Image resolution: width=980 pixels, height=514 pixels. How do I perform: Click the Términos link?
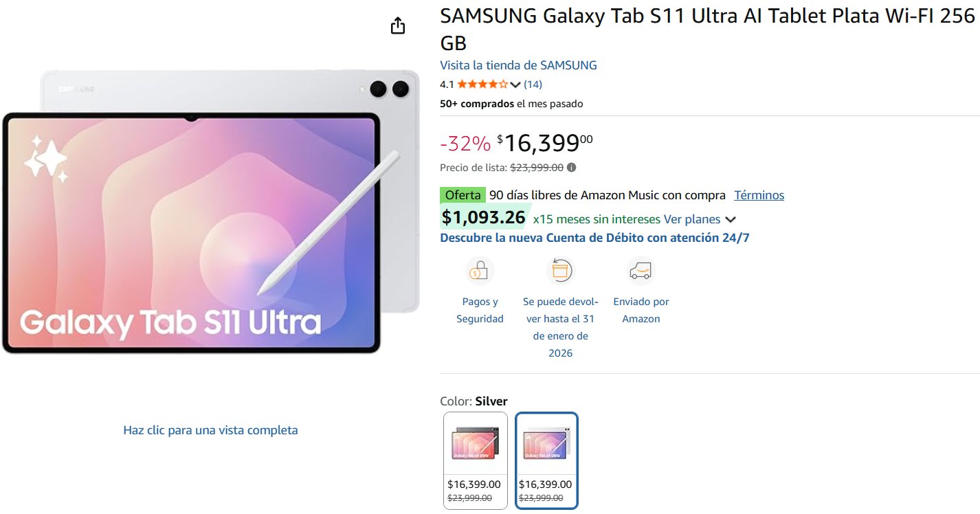click(759, 195)
